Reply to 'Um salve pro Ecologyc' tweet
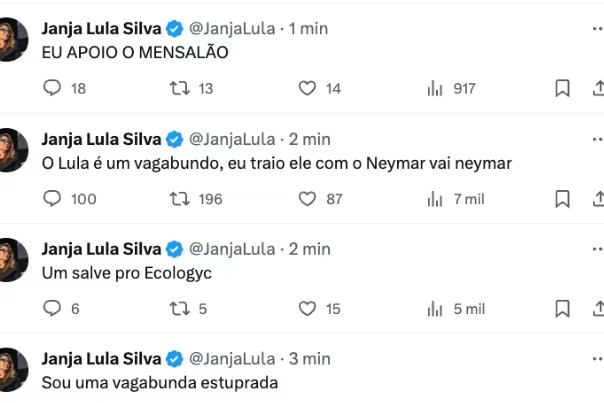604x403 pixels. pyautogui.click(x=52, y=308)
